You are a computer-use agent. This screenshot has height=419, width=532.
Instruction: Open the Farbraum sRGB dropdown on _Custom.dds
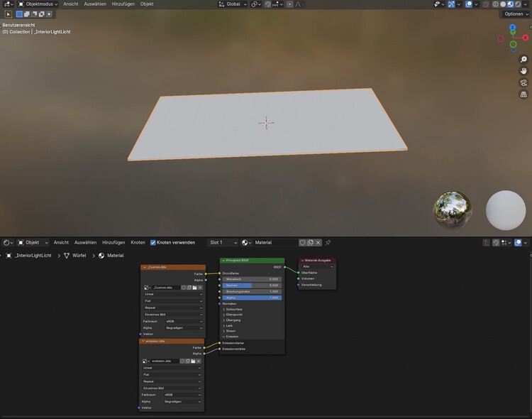[183, 321]
